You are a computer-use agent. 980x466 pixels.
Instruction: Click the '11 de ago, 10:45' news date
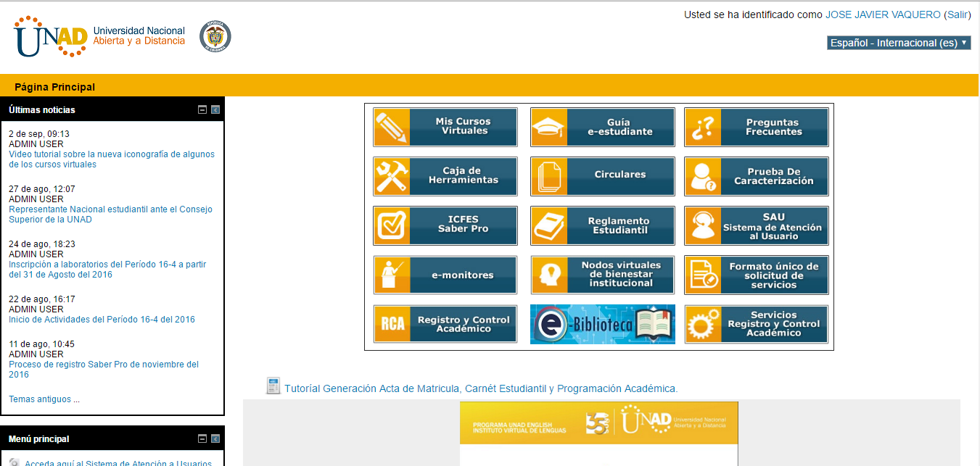pyautogui.click(x=42, y=344)
